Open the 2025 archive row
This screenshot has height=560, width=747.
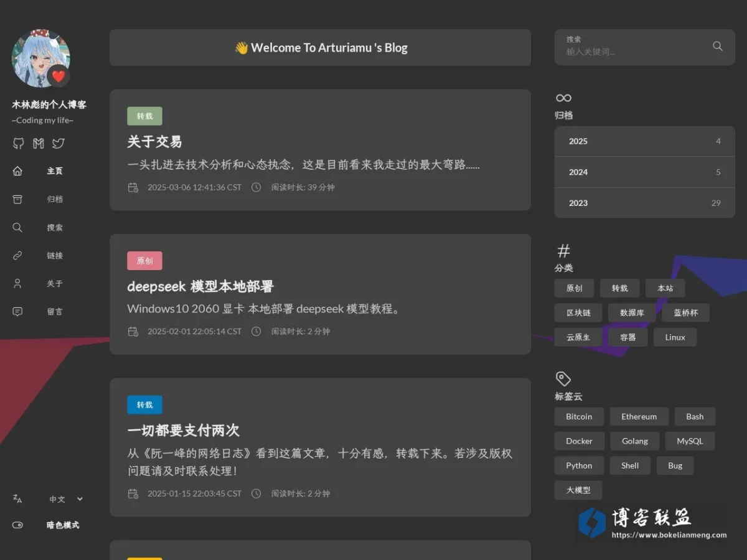pos(645,141)
